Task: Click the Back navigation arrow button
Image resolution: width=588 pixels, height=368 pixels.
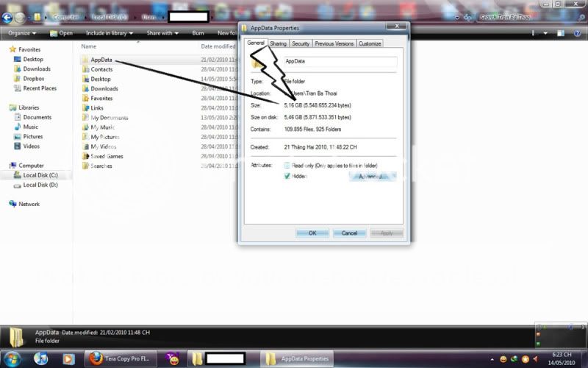Action: click(x=7, y=16)
